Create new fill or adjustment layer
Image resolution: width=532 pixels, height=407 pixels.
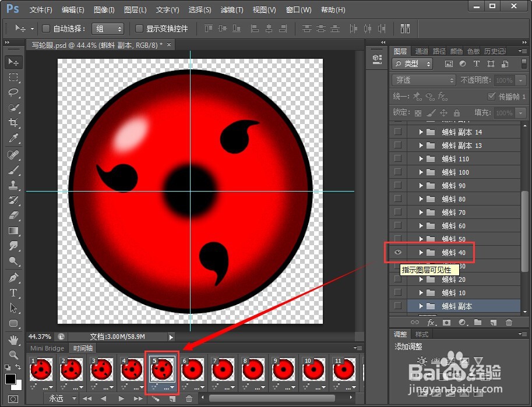tap(463, 322)
